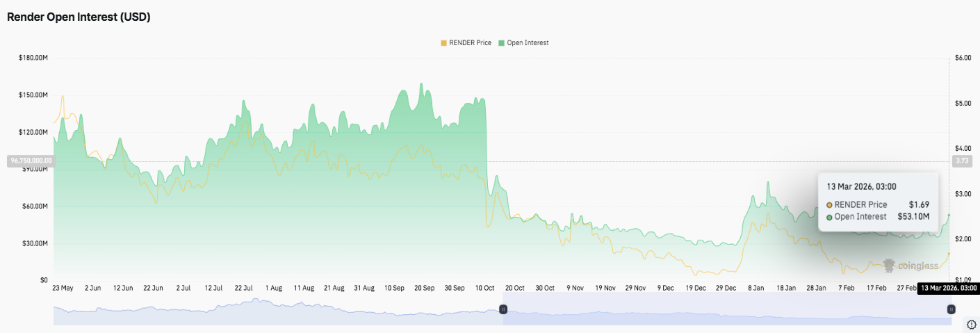Click the info icon at the chart's bottom-right corner
This screenshot has width=980, height=333.
pyautogui.click(x=971, y=325)
